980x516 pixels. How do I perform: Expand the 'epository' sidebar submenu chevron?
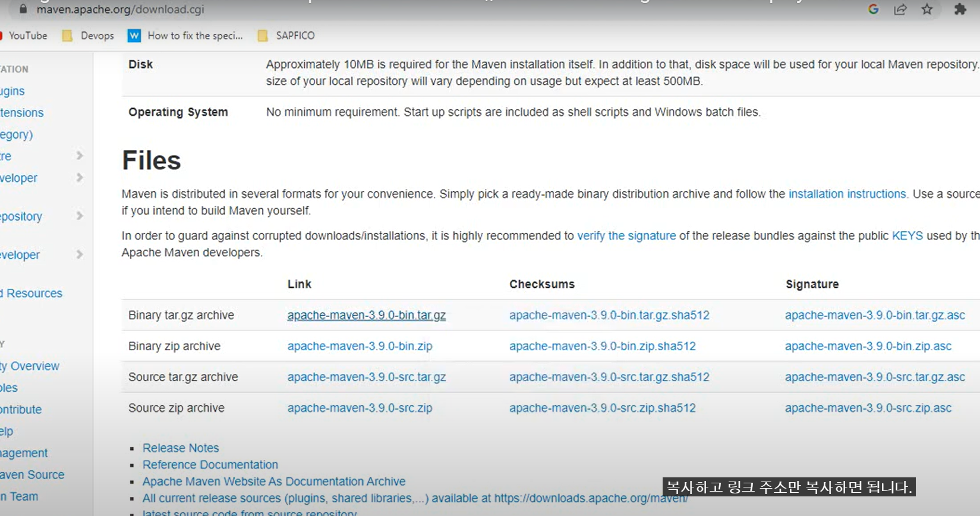(80, 216)
